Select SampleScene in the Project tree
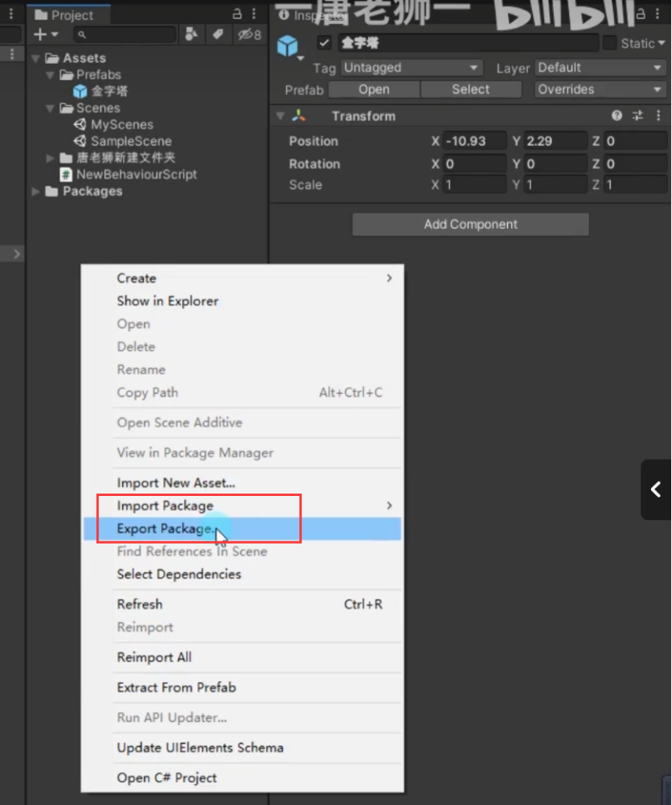This screenshot has height=805, width=672. tap(131, 142)
